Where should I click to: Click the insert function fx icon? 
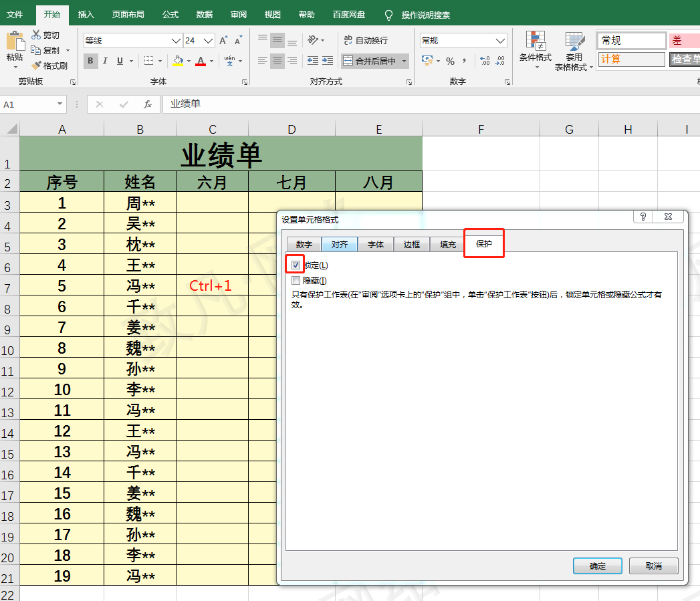pyautogui.click(x=148, y=104)
